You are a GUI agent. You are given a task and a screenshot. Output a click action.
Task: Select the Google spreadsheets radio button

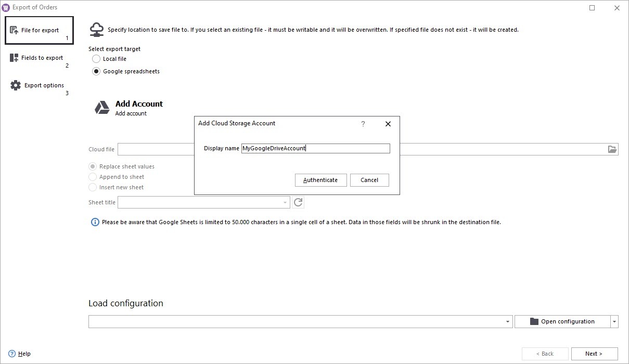click(x=96, y=71)
